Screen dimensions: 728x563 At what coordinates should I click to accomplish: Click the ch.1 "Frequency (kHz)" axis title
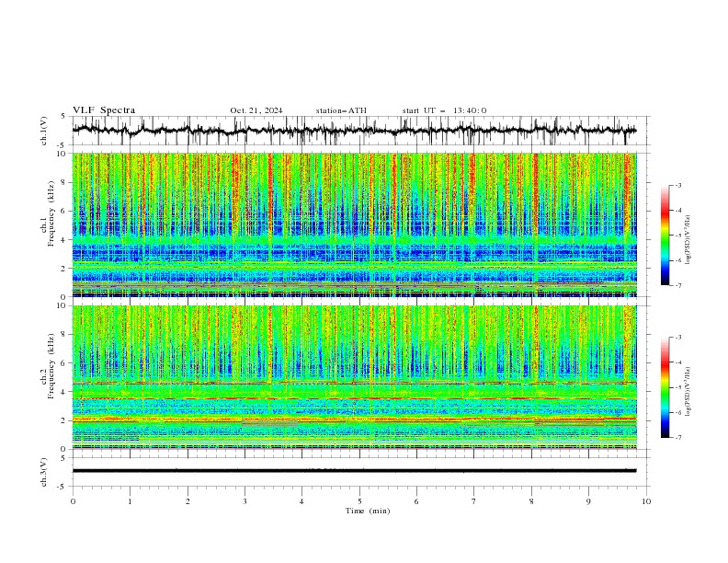(51, 212)
